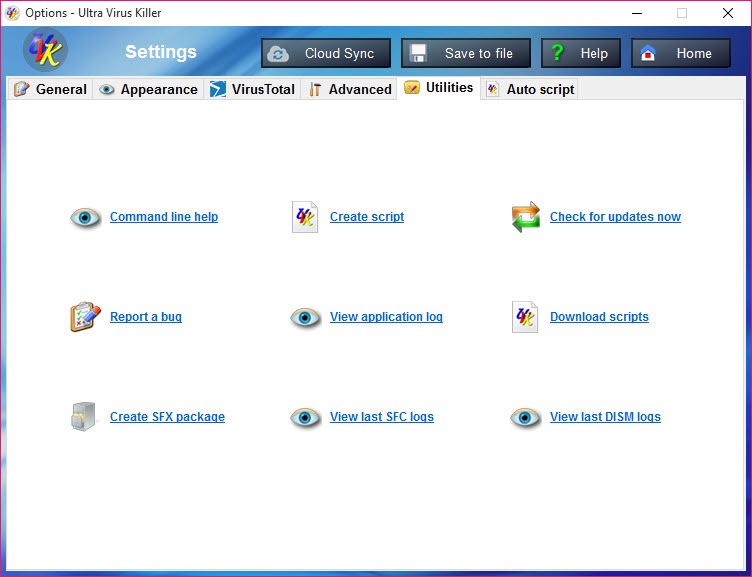Screen dimensions: 752x577
Task: Close the Options window
Action: (x=728, y=13)
